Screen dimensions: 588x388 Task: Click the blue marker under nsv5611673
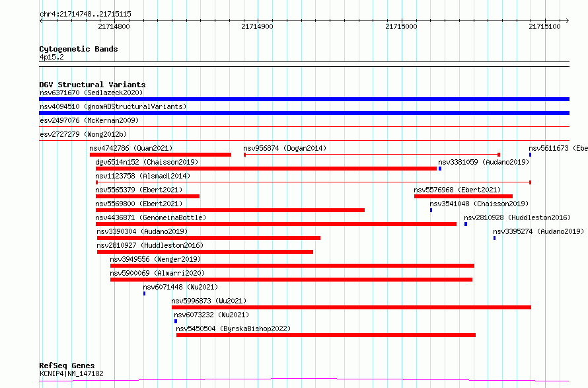[x=530, y=155]
